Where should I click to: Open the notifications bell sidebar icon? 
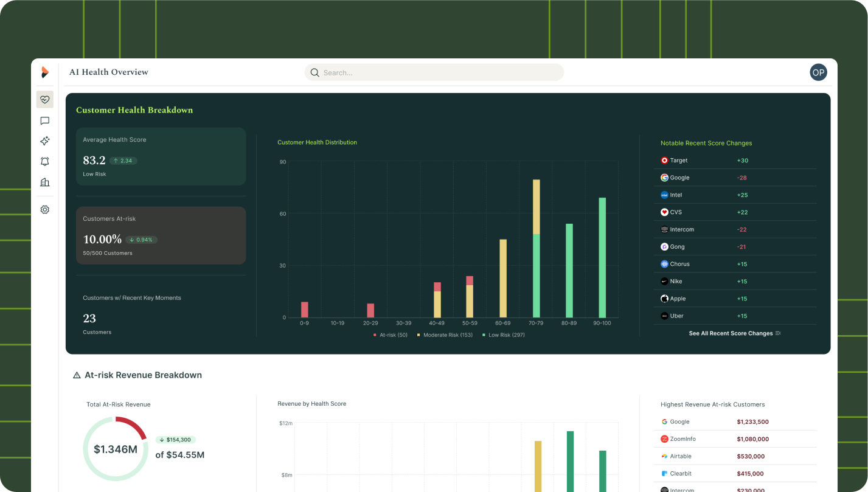point(44,162)
